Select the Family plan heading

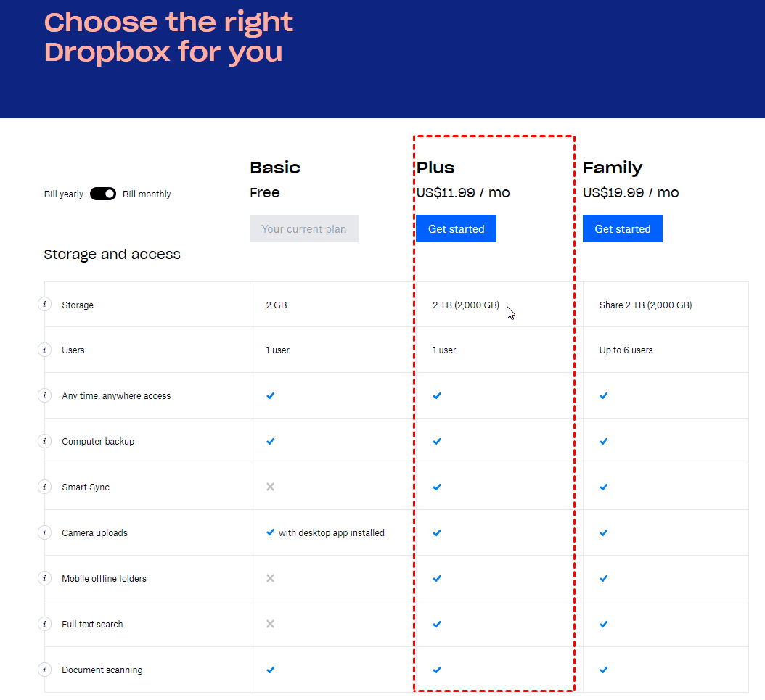[613, 168]
